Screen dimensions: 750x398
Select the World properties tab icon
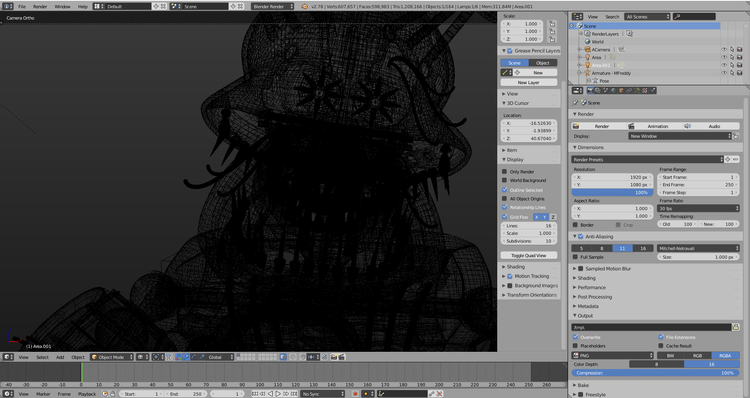613,90
